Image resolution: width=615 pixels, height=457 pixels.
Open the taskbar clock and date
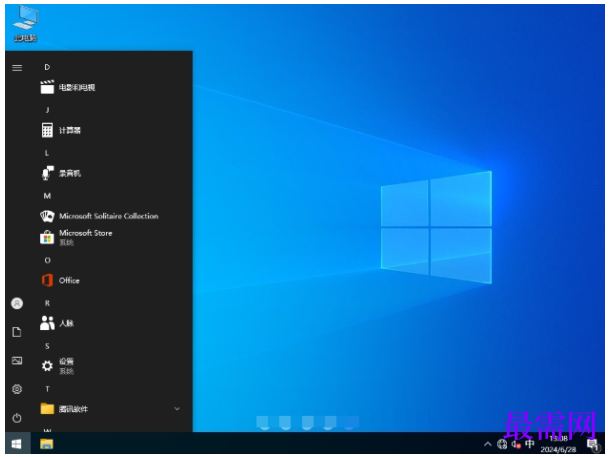[x=558, y=444]
